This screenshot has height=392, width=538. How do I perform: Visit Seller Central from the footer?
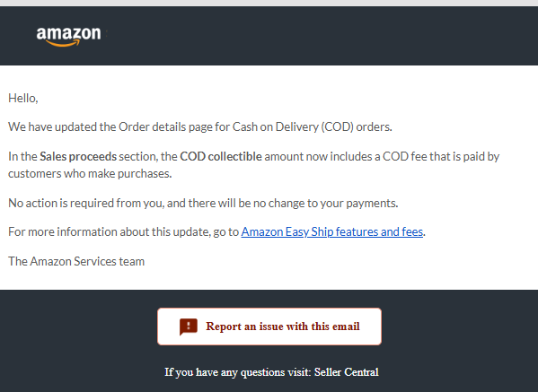(x=346, y=371)
